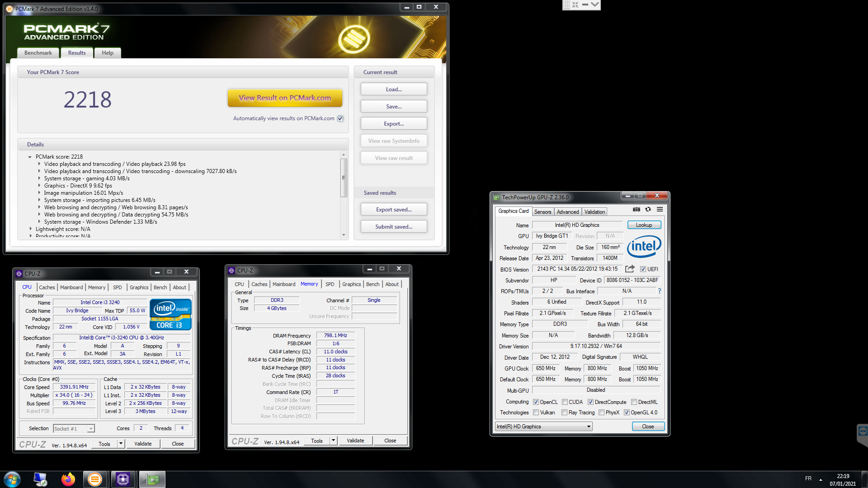The height and width of the screenshot is (488, 868).
Task: Open CPU-Z taskbar icon
Action: click(x=123, y=479)
